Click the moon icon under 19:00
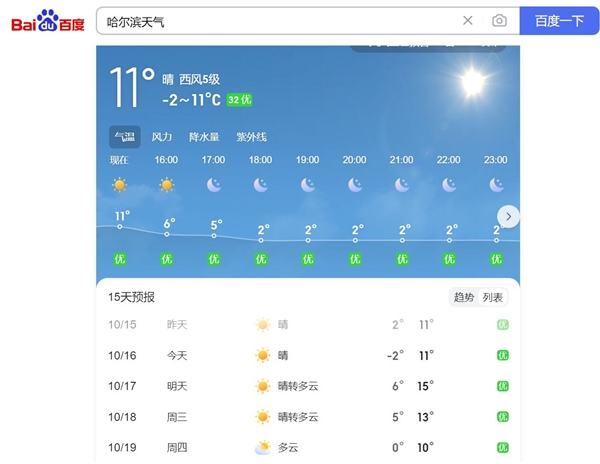The height and width of the screenshot is (464, 600). pos(308,185)
